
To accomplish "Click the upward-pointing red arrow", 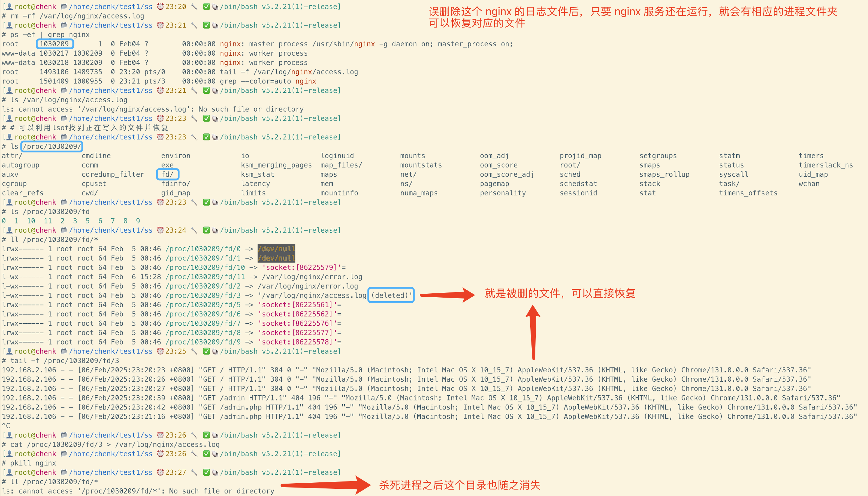I will (533, 332).
